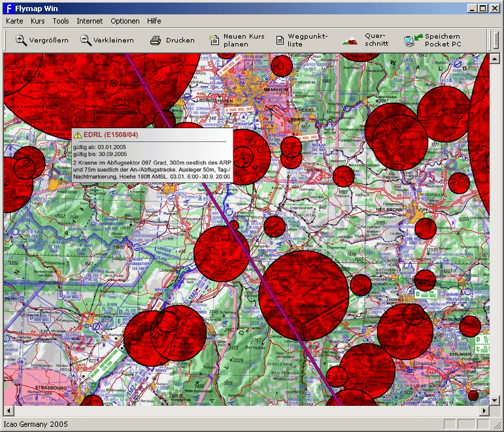504x432 pixels.
Task: Click the 'Icao Germany 2005' status bar text
Action: (36, 424)
